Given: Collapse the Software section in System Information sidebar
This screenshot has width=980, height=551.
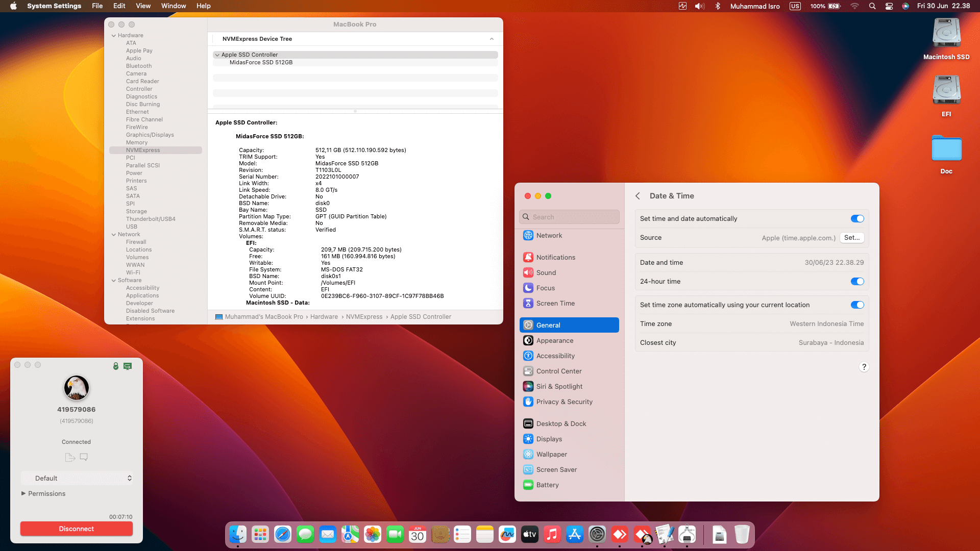Looking at the screenshot, I should coord(114,281).
